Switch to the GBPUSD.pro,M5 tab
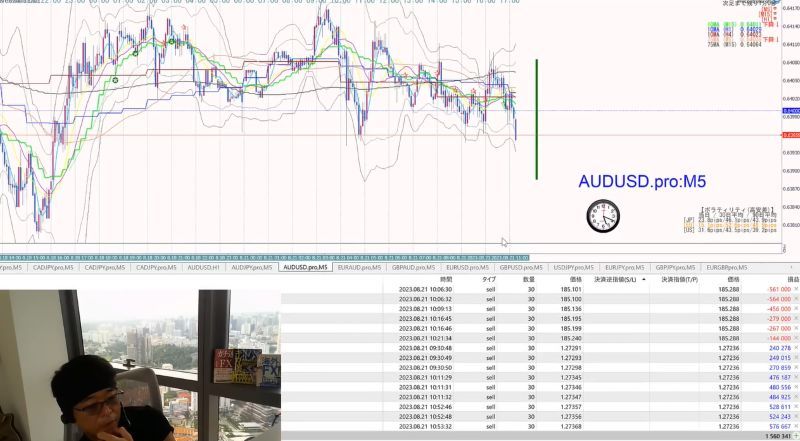Image resolution: width=800 pixels, height=441 pixels. pyautogui.click(x=520, y=267)
